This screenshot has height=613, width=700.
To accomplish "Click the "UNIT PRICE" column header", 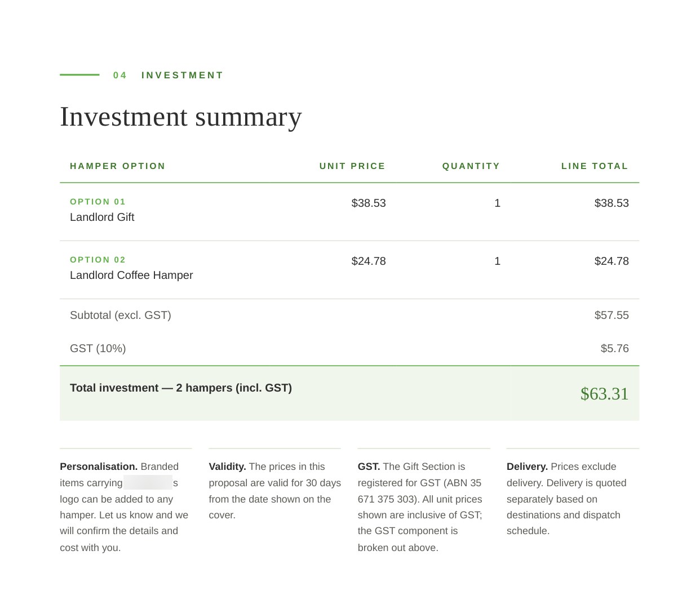I will (352, 166).
